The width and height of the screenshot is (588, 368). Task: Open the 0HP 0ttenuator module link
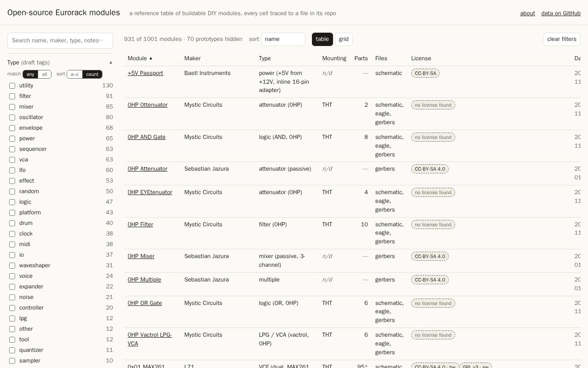tap(147, 105)
